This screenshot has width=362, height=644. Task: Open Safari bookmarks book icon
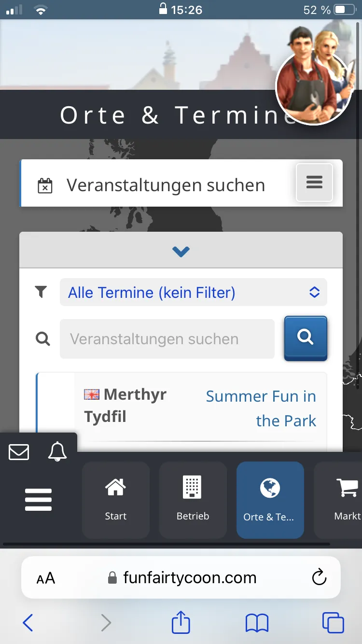pyautogui.click(x=257, y=623)
